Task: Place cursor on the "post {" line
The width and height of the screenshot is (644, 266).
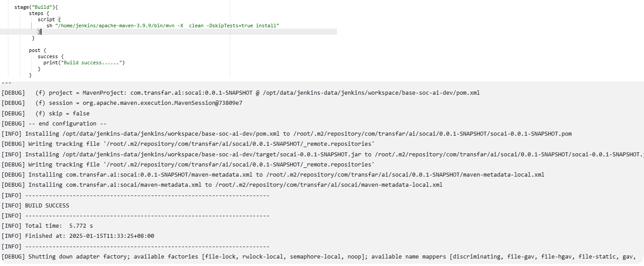Action: [x=37, y=51]
